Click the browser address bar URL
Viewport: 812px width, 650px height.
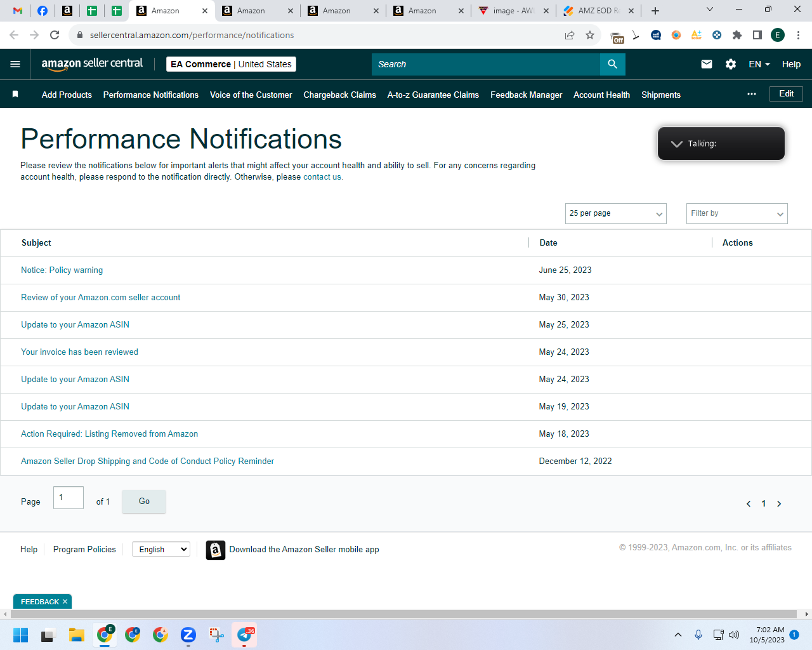[192, 35]
